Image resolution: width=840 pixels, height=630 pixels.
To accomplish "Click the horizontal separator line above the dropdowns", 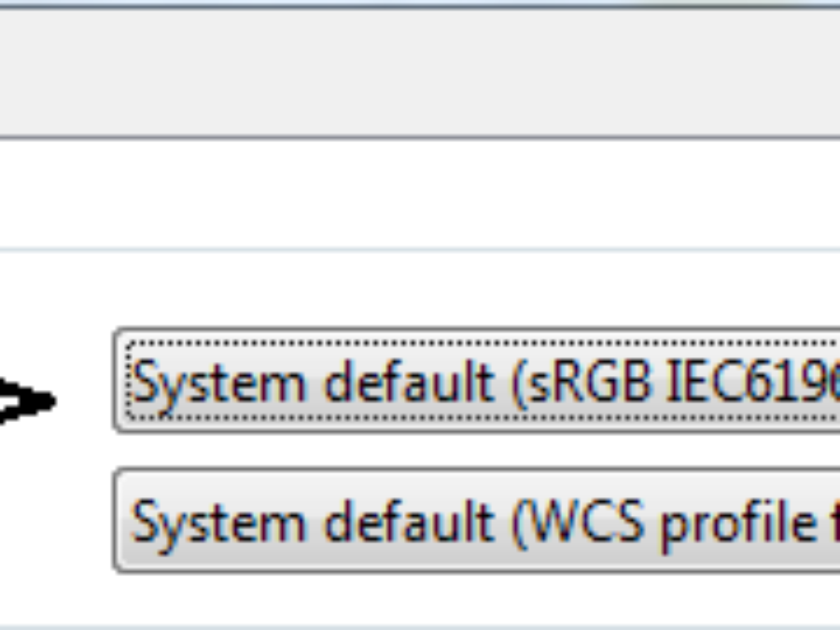I will (x=420, y=249).
